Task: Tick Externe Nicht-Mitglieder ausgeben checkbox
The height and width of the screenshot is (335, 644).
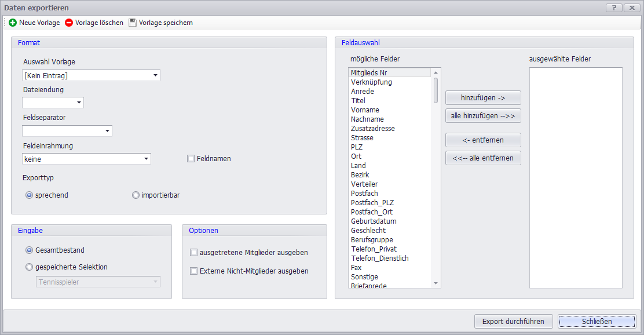Action: click(194, 271)
